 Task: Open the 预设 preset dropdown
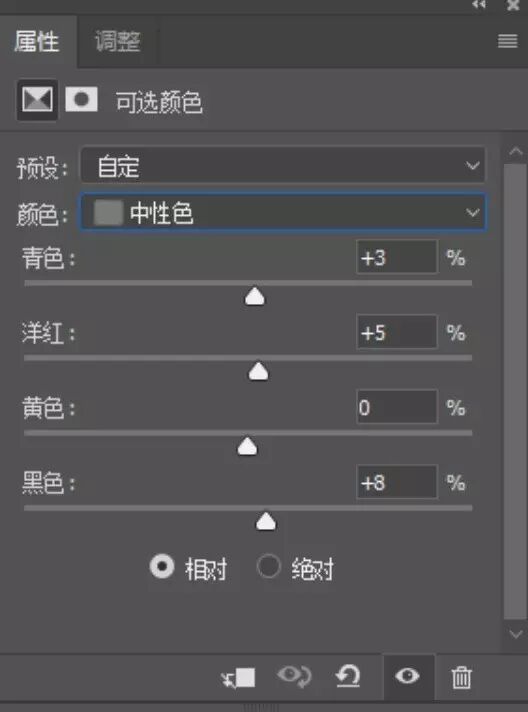[x=282, y=166]
